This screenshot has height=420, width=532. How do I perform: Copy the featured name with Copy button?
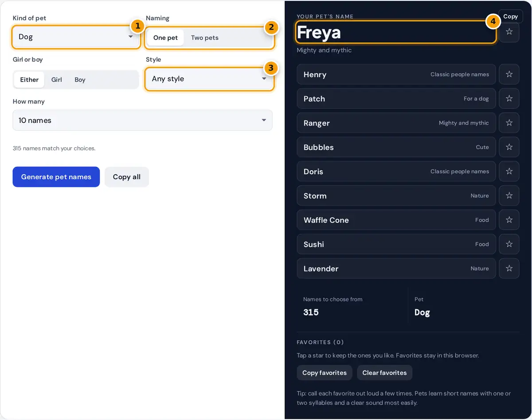[x=510, y=16]
